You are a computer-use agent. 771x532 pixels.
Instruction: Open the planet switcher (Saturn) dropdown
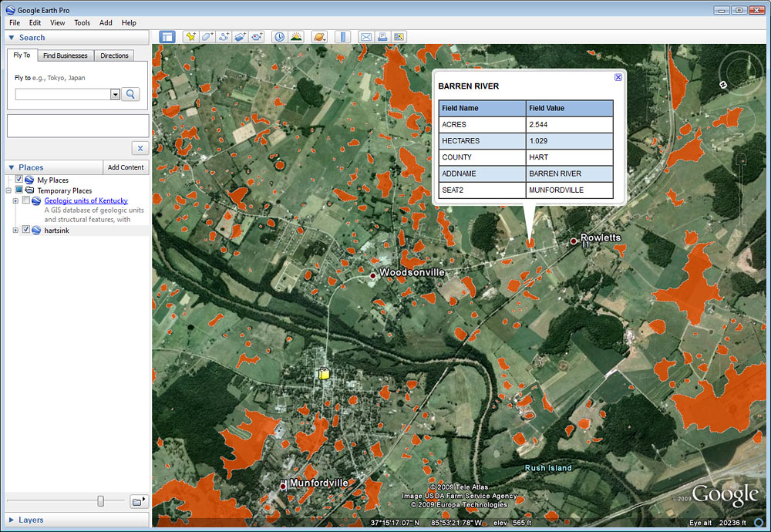[x=319, y=37]
